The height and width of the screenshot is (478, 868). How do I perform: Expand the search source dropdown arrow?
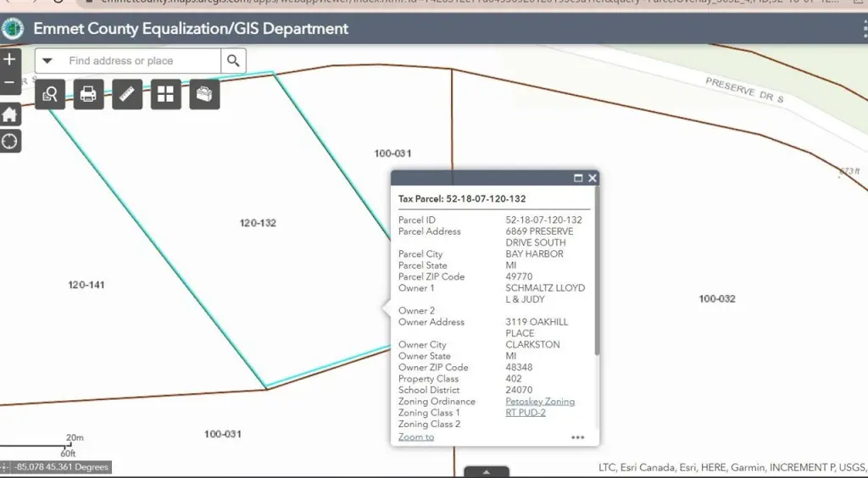[x=47, y=61]
